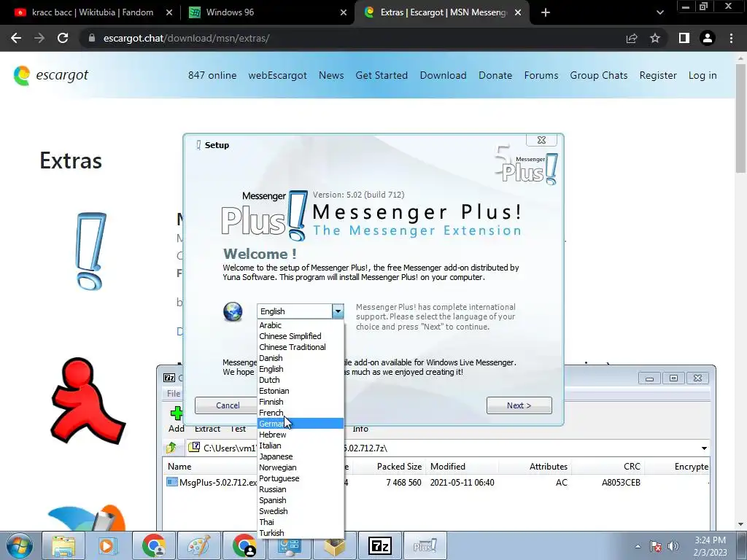Open the webEscargot link
This screenshot has width=747, height=560.
(277, 75)
